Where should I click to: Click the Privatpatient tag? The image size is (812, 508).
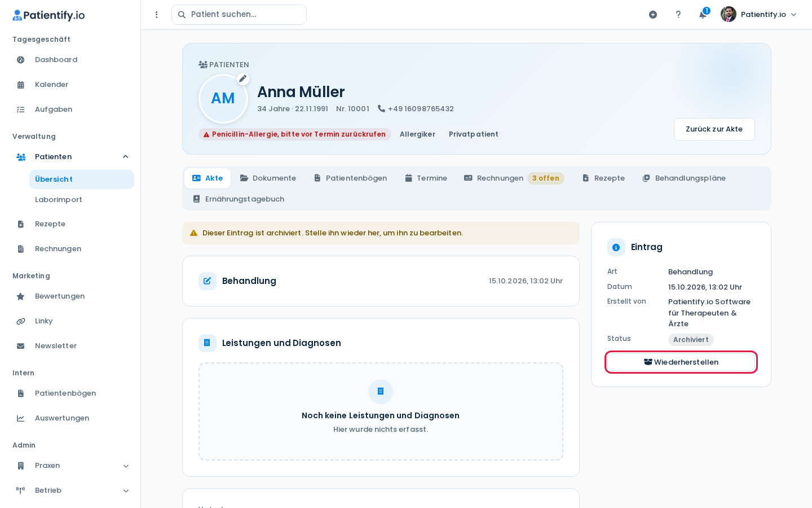coord(474,134)
